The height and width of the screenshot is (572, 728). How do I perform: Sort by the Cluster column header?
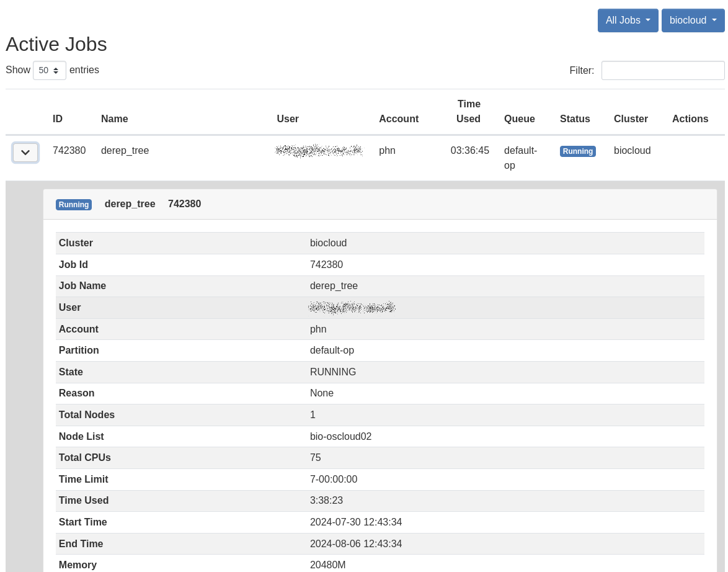click(x=631, y=119)
